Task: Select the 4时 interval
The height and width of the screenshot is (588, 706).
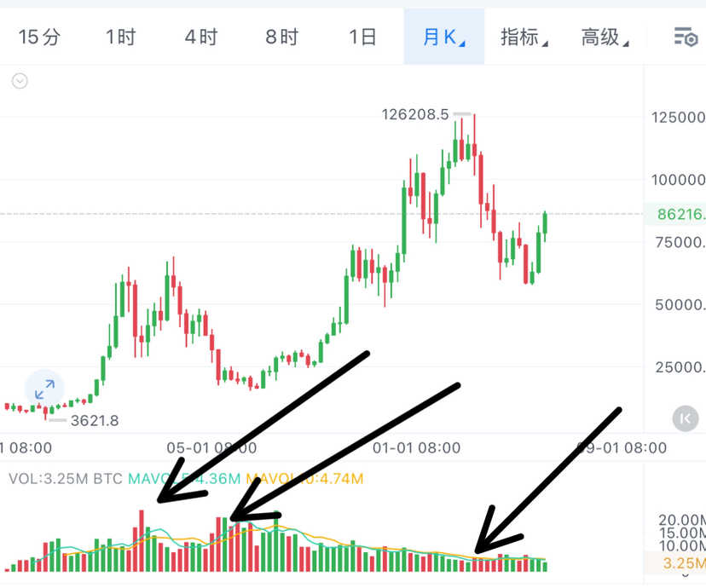Action: 201,37
